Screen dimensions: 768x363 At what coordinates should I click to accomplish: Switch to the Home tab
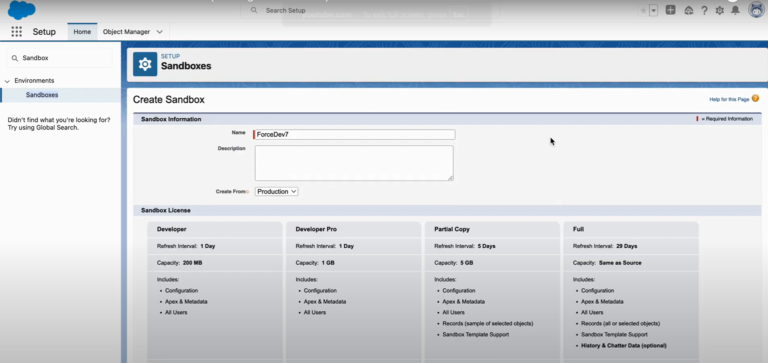click(82, 32)
